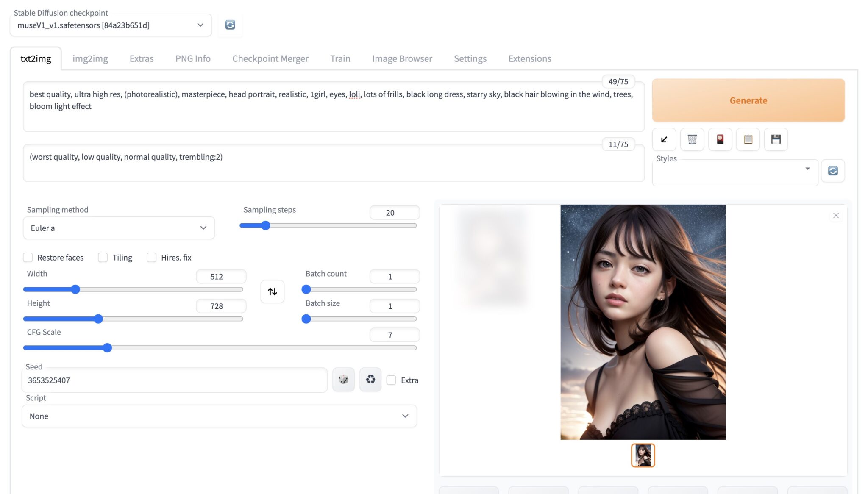Screen dimensions: 868x494
Task: Clear the prompt with the trash icon
Action: coord(692,139)
